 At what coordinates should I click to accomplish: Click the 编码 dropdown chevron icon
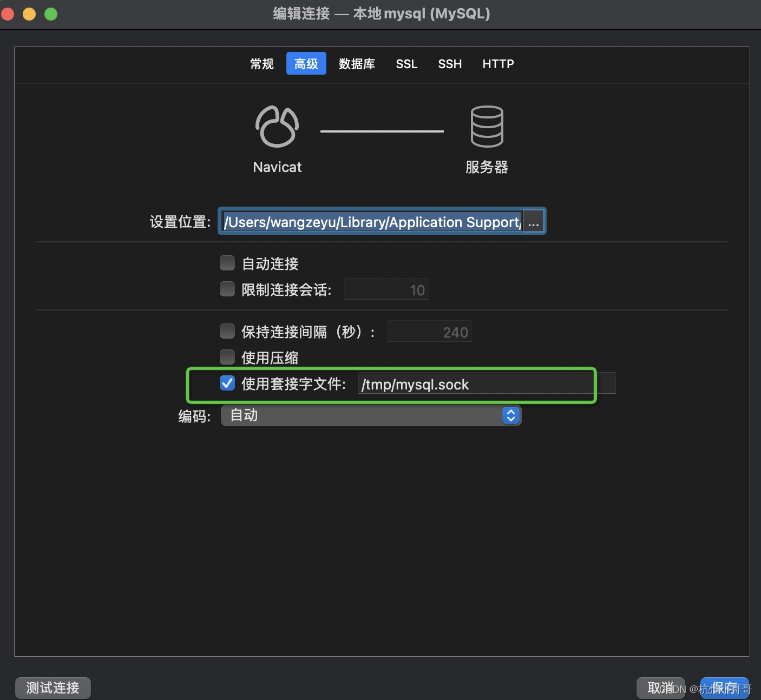509,415
